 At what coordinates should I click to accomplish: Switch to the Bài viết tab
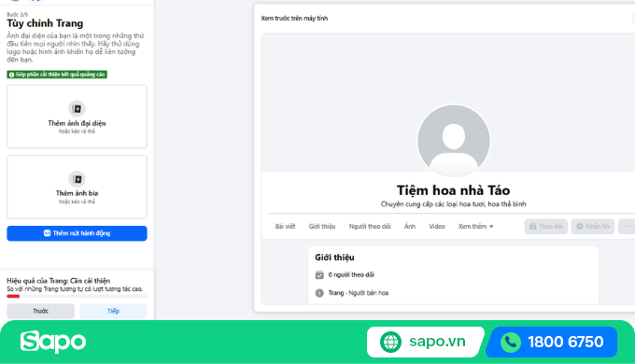click(x=285, y=227)
